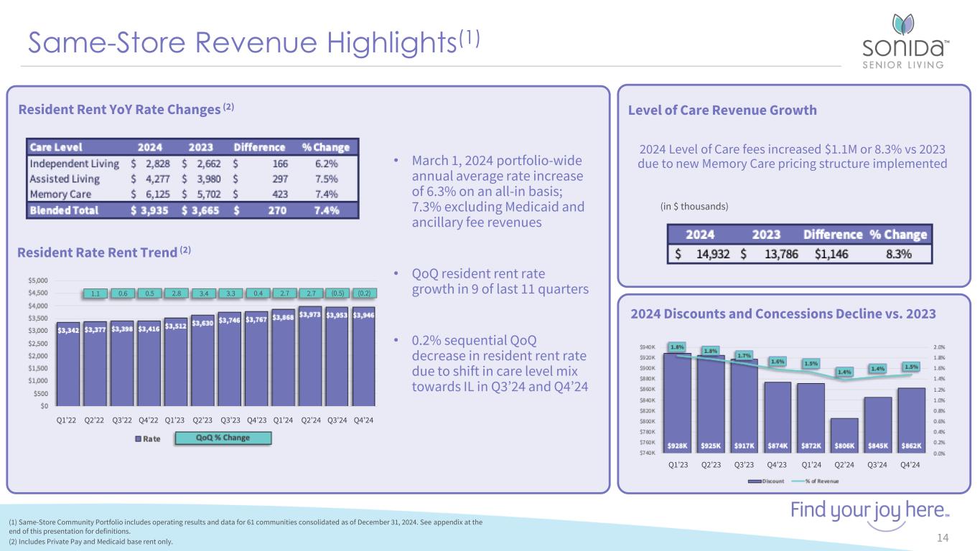Screen dimensions: 980x551
Task: Click the (0.5) QoQ change badge
Action: click(338, 293)
